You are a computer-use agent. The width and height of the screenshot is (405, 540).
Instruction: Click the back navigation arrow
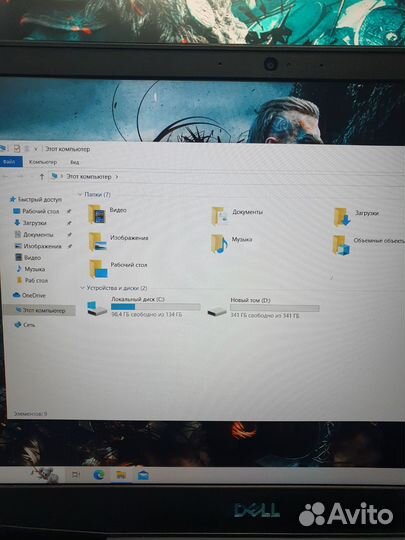(6, 176)
